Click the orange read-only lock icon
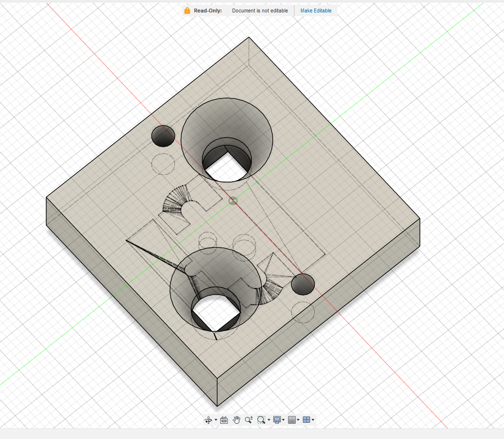Image resolution: width=504 pixels, height=439 pixels. coord(187,11)
